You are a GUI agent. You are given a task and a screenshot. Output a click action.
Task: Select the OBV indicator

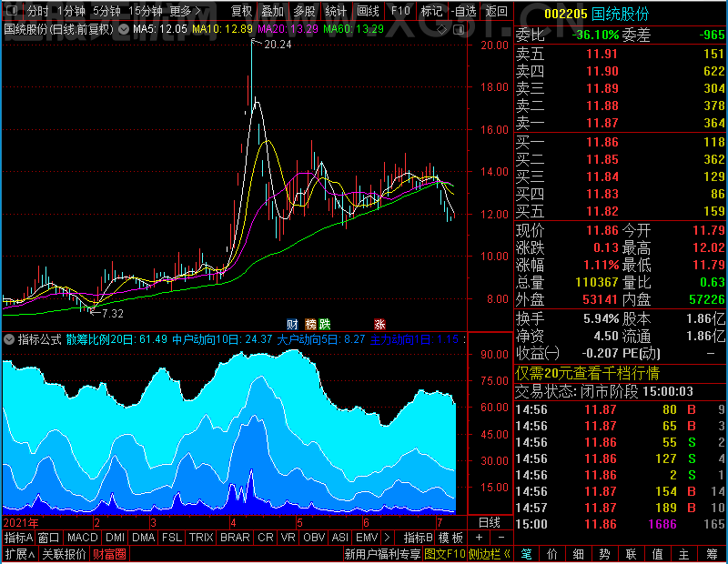314,538
